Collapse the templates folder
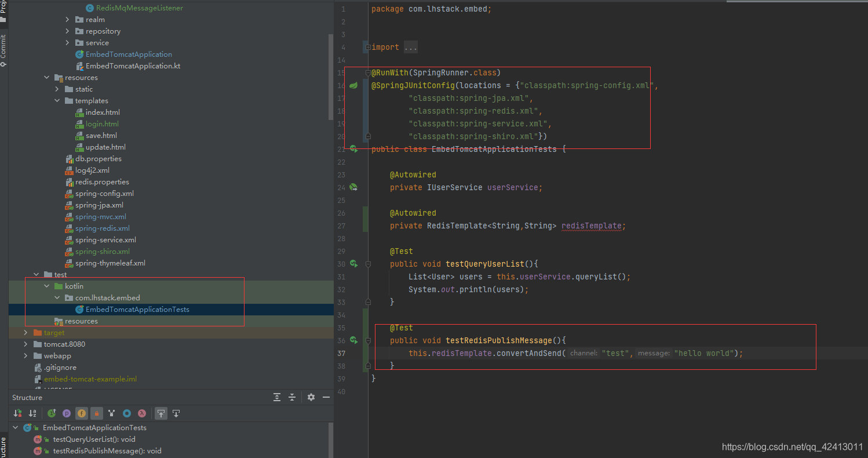The image size is (868, 458). [x=57, y=101]
